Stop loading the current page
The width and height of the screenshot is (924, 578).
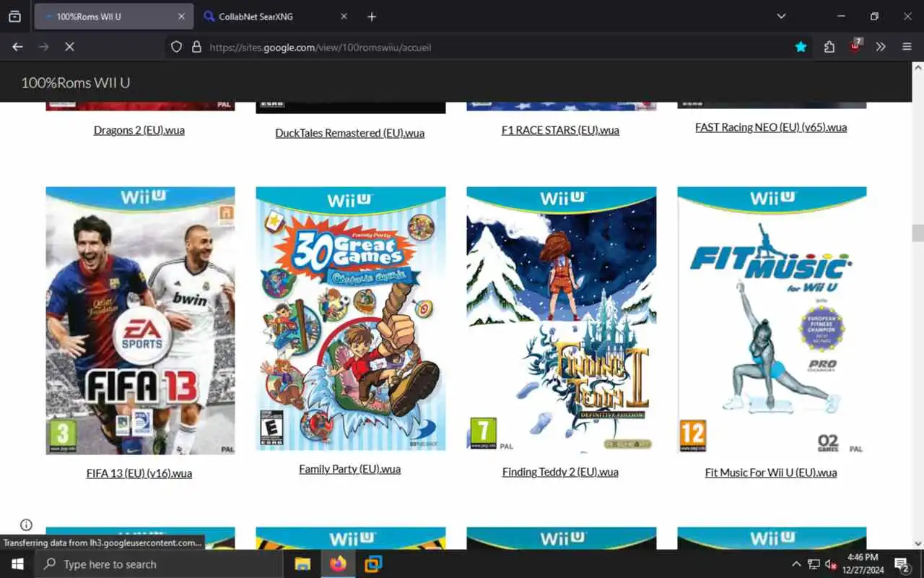tap(69, 47)
